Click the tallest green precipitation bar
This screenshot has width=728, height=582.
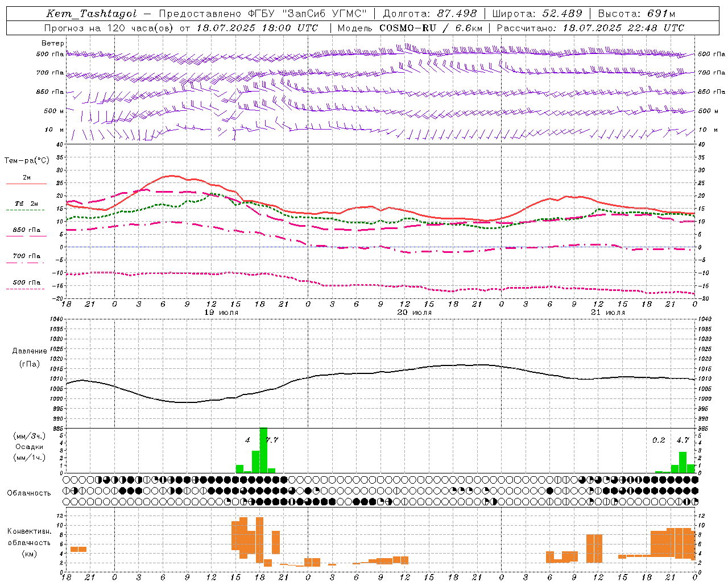(x=263, y=450)
